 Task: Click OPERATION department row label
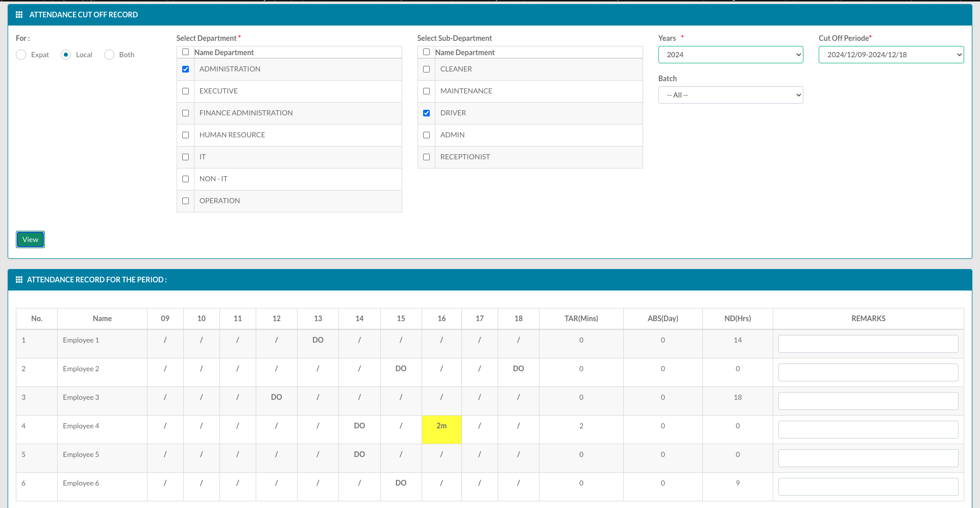(x=219, y=201)
